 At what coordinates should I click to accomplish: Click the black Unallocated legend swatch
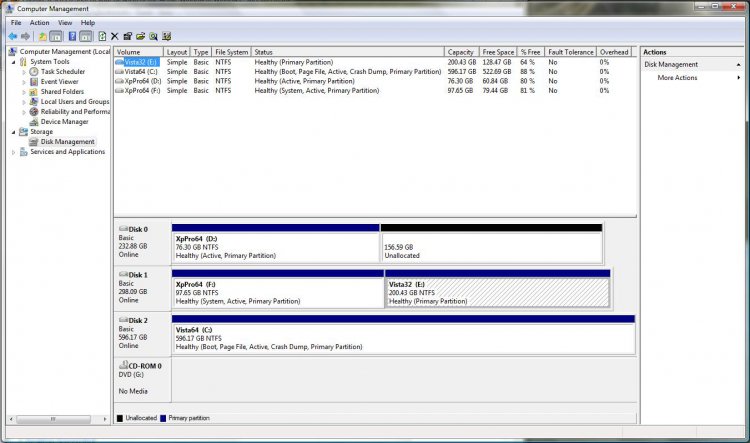point(120,418)
